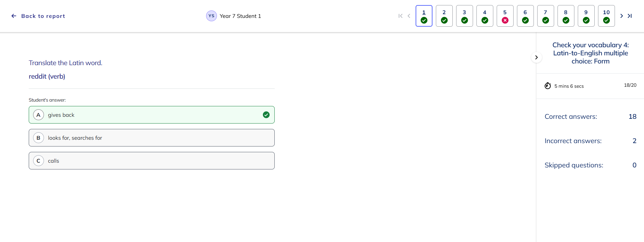The height and width of the screenshot is (242, 644).
Task: Open question 6 in navigator
Action: click(x=525, y=16)
